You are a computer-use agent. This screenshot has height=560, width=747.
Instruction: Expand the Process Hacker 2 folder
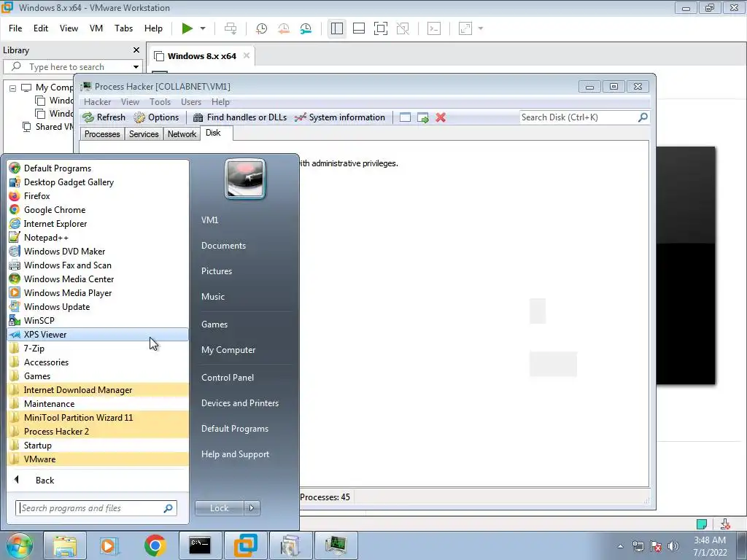98,432
